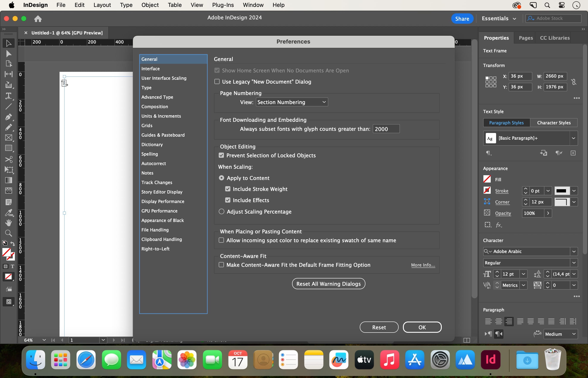Viewport: 588px width, 378px height.
Task: Click the Reset button
Action: tap(379, 327)
